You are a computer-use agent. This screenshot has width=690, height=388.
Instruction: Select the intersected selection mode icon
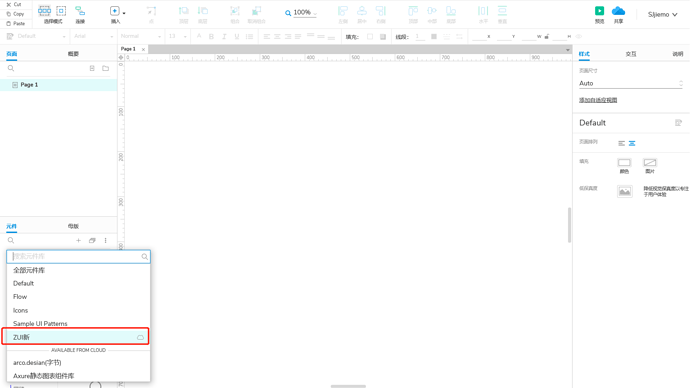tap(44, 11)
